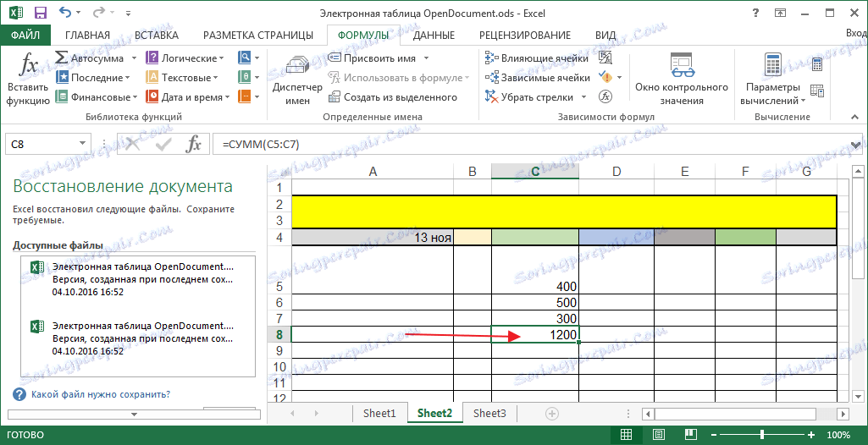
Task: Open the Name Manager (Диспетчер имен)
Action: (x=297, y=79)
